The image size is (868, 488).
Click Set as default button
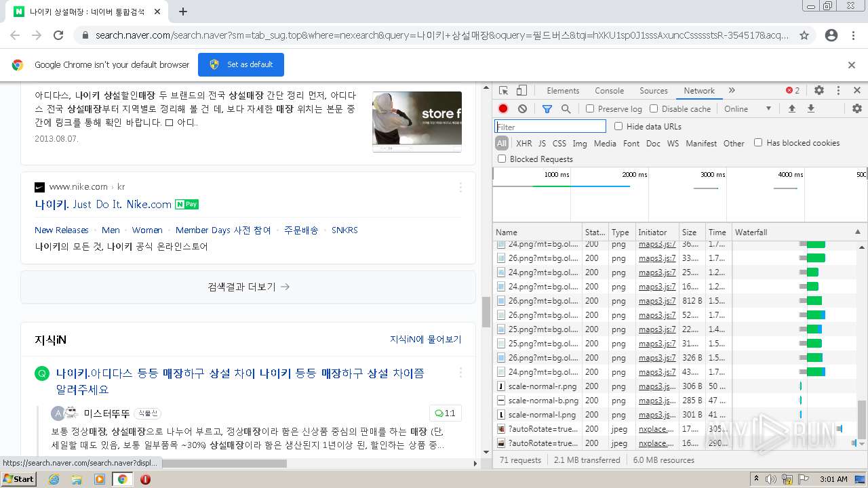click(241, 64)
